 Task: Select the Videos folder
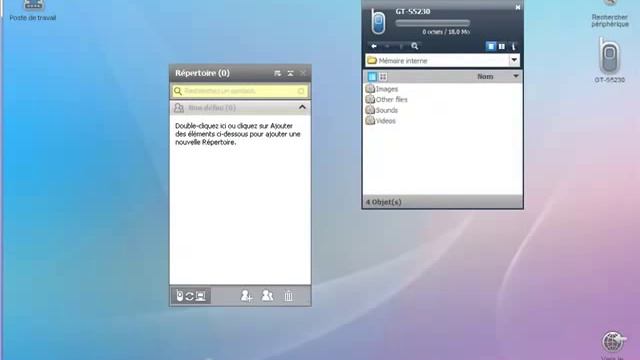coord(381,121)
